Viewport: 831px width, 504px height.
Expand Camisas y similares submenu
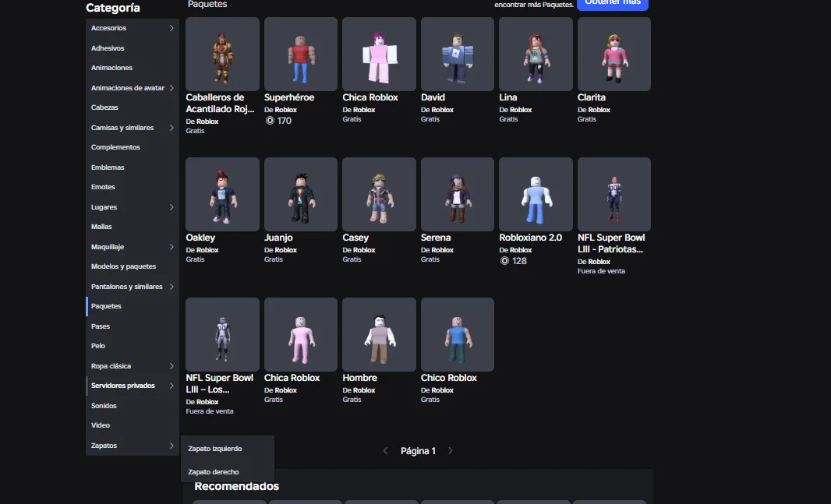tap(172, 128)
